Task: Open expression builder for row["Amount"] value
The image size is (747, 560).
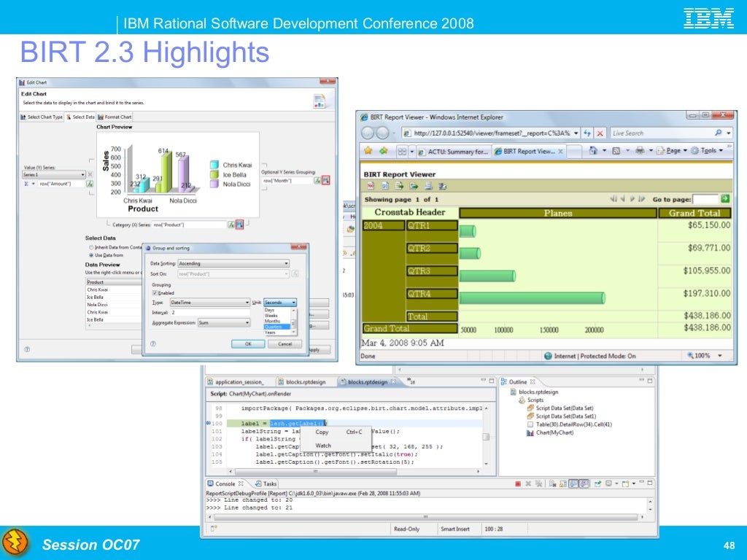Action: tap(90, 183)
